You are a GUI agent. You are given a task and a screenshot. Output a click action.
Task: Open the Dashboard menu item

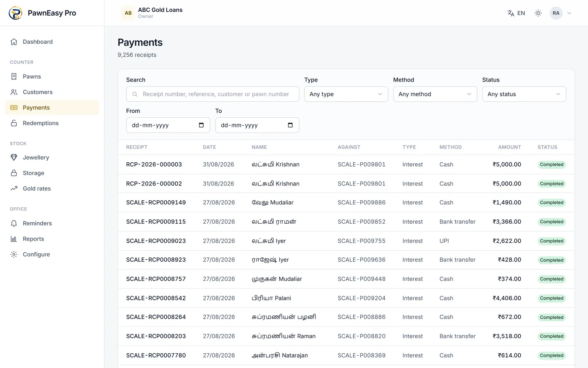tap(52, 42)
